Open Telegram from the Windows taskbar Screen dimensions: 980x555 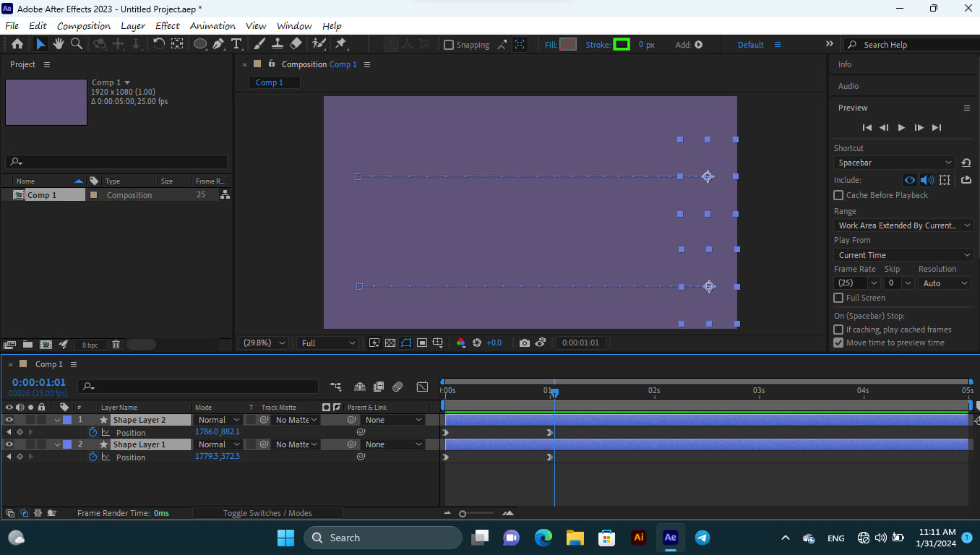pos(702,538)
